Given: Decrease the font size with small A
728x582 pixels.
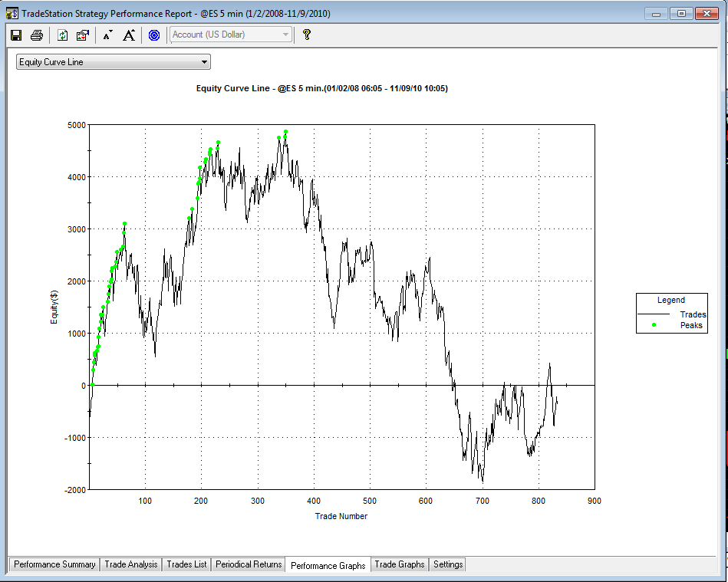Looking at the screenshot, I should tap(107, 35).
